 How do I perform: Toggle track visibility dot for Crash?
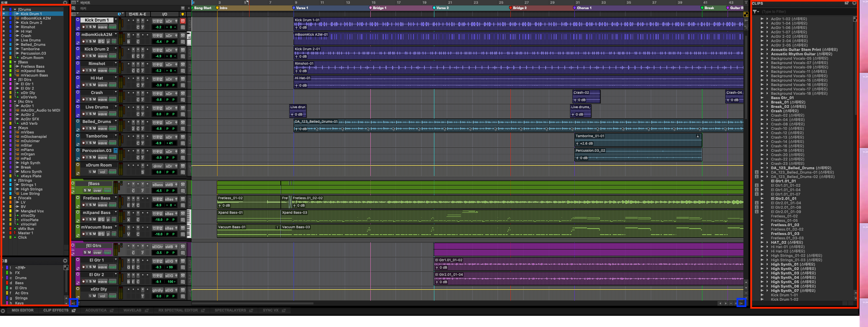click(x=4, y=36)
